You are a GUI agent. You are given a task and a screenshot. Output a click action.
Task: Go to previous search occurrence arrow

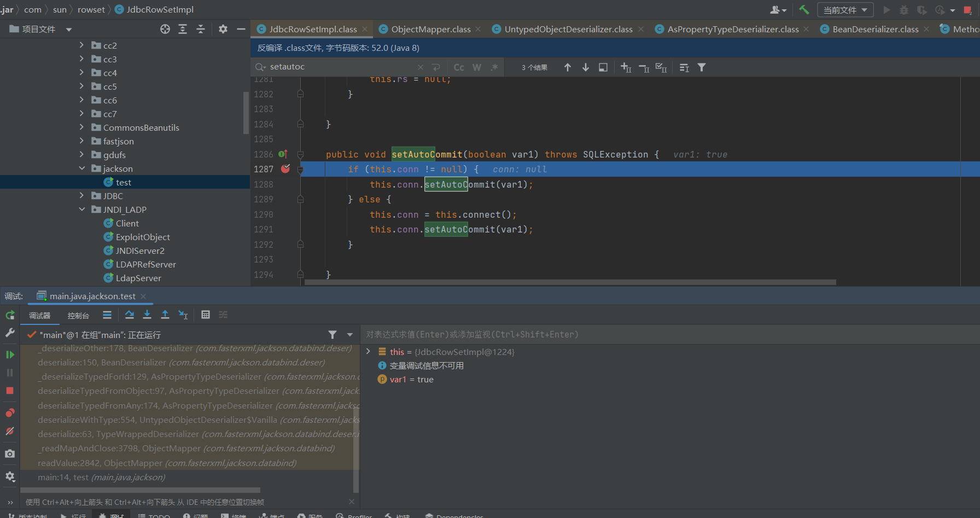(x=568, y=67)
